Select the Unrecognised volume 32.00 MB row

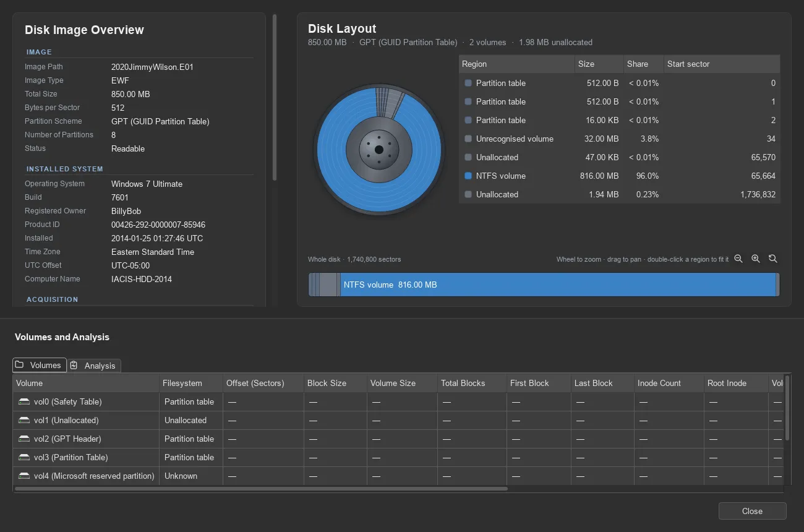[619, 139]
